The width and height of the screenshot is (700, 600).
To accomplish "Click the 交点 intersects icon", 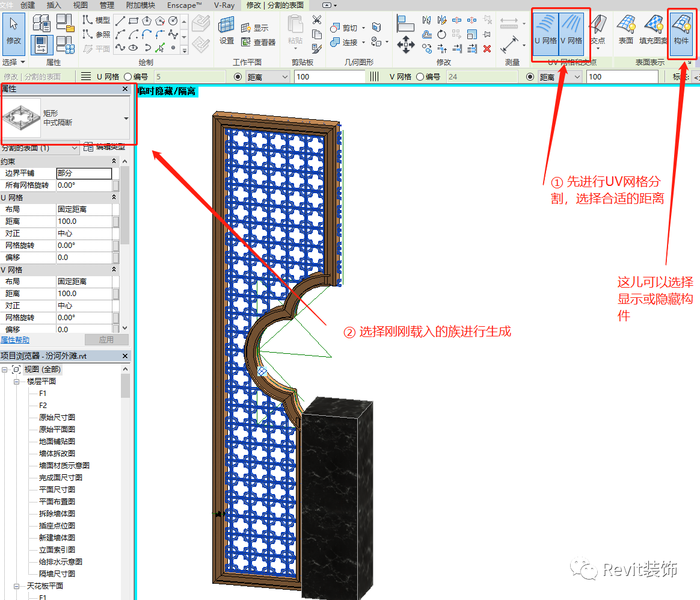I will (x=598, y=29).
